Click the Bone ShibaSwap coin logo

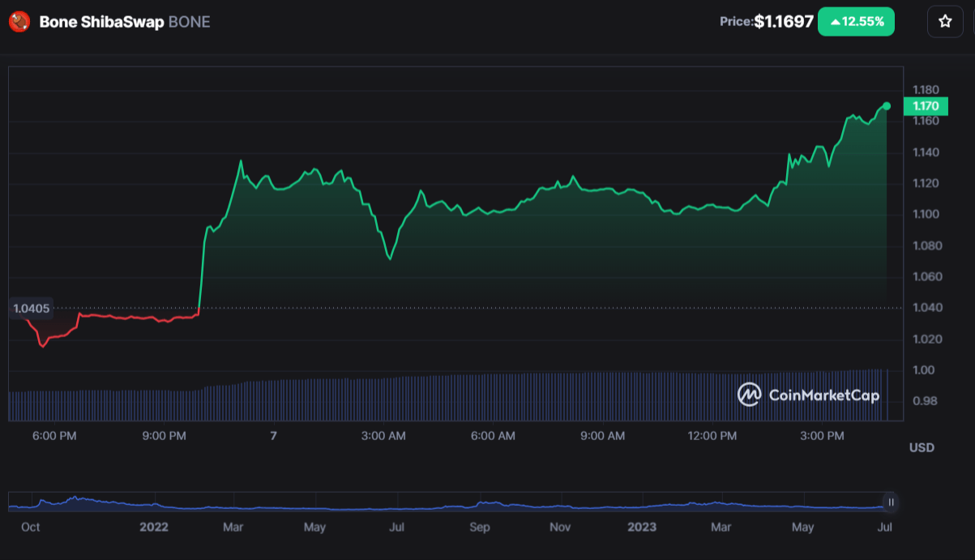[19, 22]
